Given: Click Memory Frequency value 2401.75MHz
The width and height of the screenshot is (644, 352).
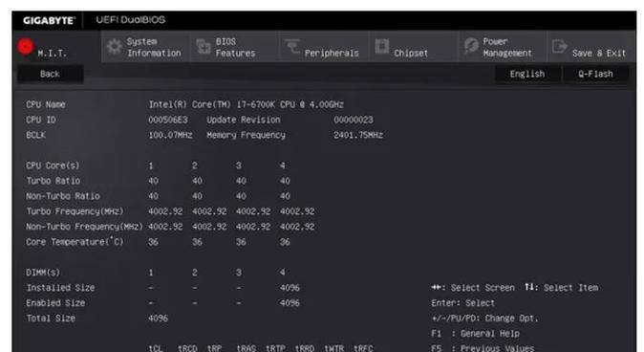Looking at the screenshot, I should point(358,135).
